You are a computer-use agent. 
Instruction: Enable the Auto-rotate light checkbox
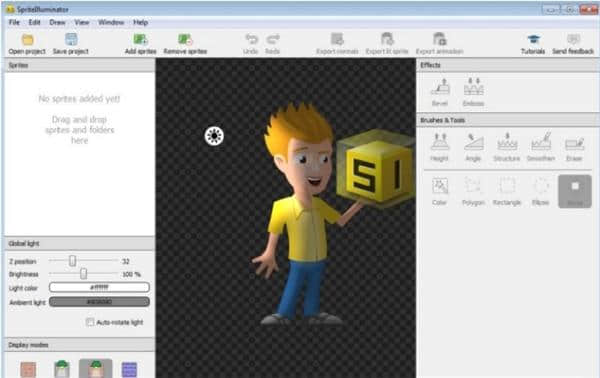[x=90, y=322]
